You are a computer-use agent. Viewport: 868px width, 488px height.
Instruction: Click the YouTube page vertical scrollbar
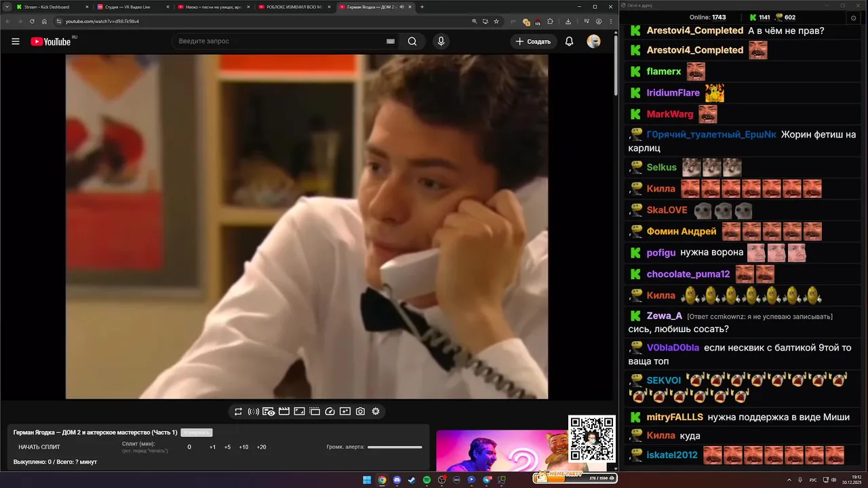point(615,64)
